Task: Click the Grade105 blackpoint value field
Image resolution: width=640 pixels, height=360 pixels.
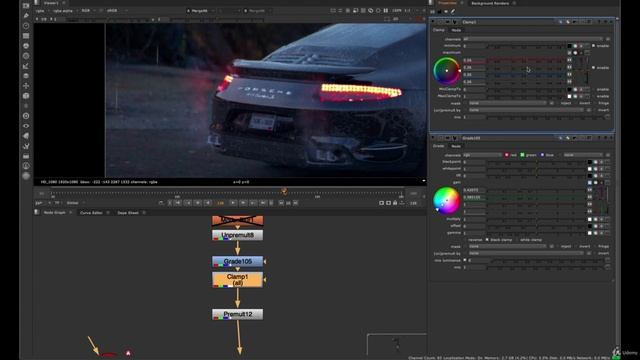Action: click(x=474, y=162)
